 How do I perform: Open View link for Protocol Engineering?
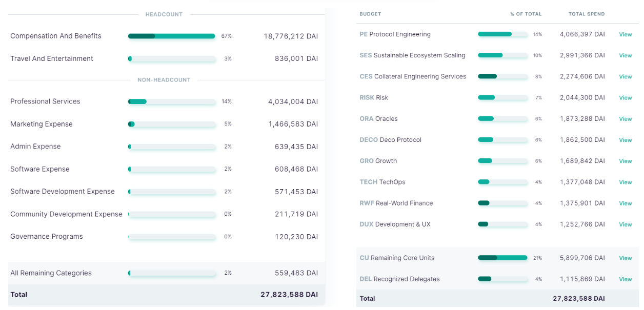pos(625,34)
